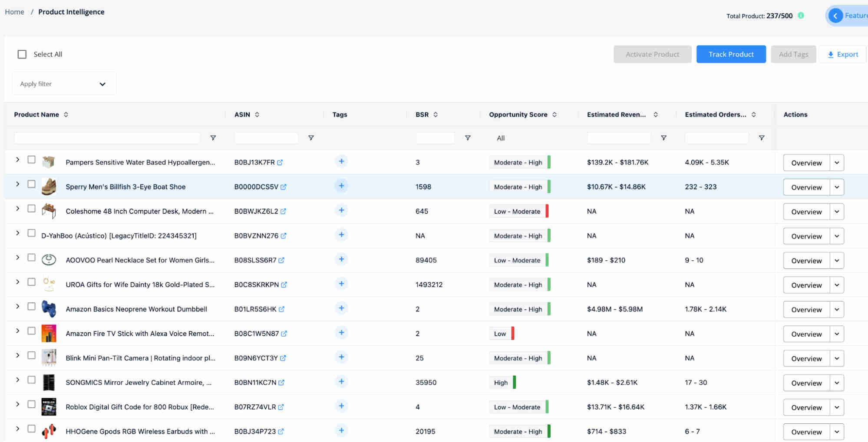The image size is (868, 442).
Task: Click the Track Product button
Action: (731, 54)
